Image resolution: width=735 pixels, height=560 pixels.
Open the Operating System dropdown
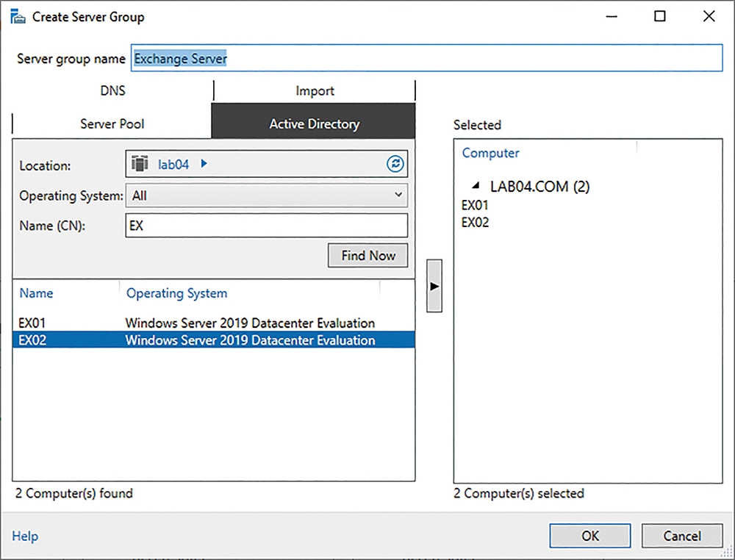click(266, 195)
